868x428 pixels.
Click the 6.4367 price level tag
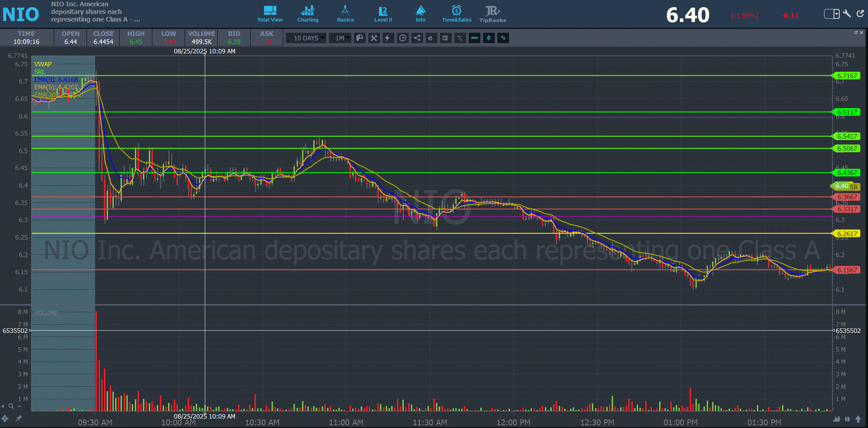pos(846,173)
